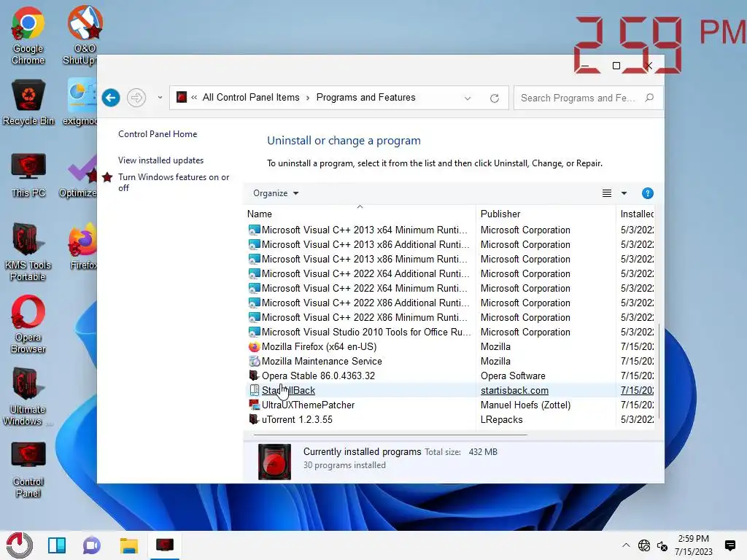Select All Control Panel Items breadcrumb
Image resolution: width=747 pixels, height=560 pixels.
point(251,98)
